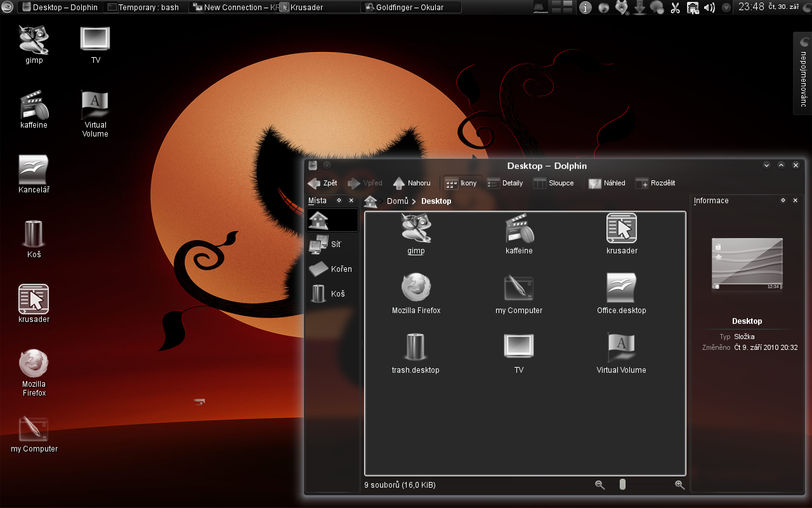Click Domů breadcrumb segment
This screenshot has width=812, height=508.
pos(398,201)
